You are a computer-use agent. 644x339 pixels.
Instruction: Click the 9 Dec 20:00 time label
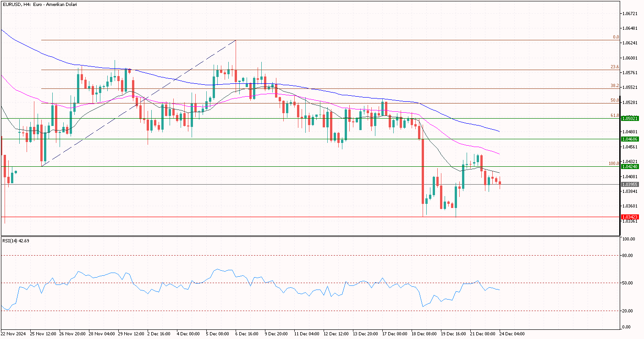(x=277, y=334)
